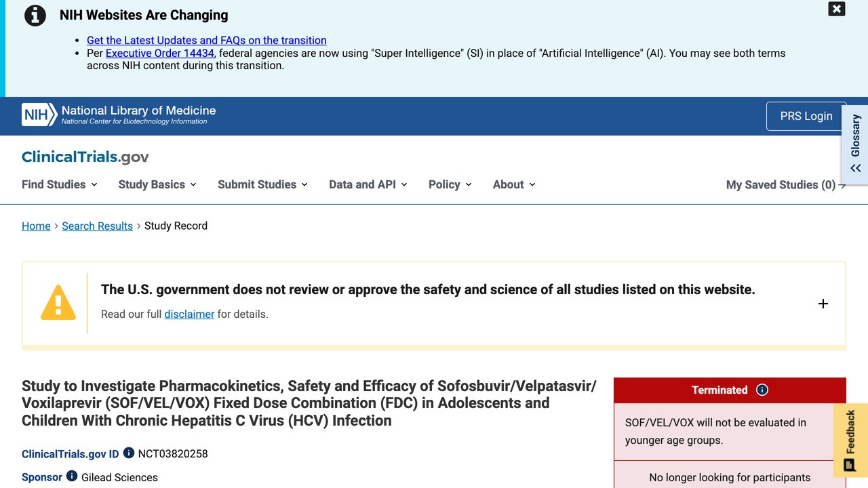Go to Search Results breadcrumb

pyautogui.click(x=97, y=226)
